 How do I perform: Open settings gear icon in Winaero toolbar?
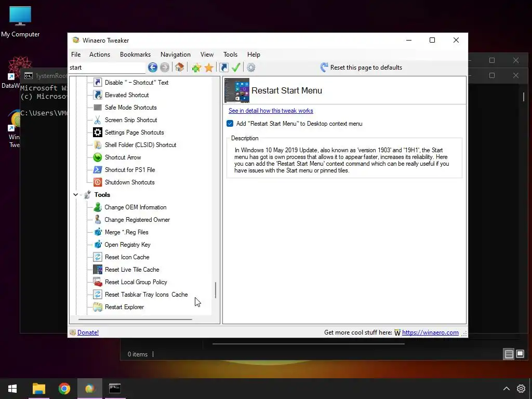click(x=251, y=68)
